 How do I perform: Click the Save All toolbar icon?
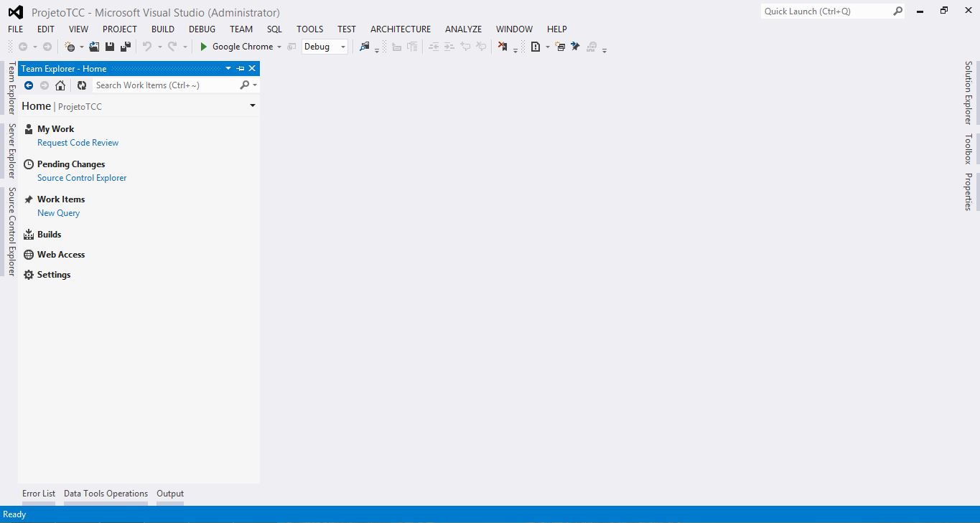[125, 47]
